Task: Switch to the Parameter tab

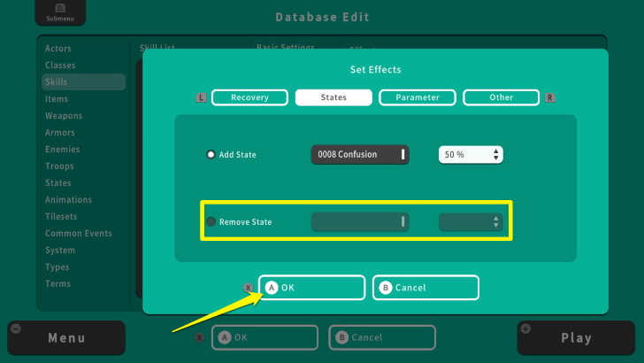Action: click(418, 97)
